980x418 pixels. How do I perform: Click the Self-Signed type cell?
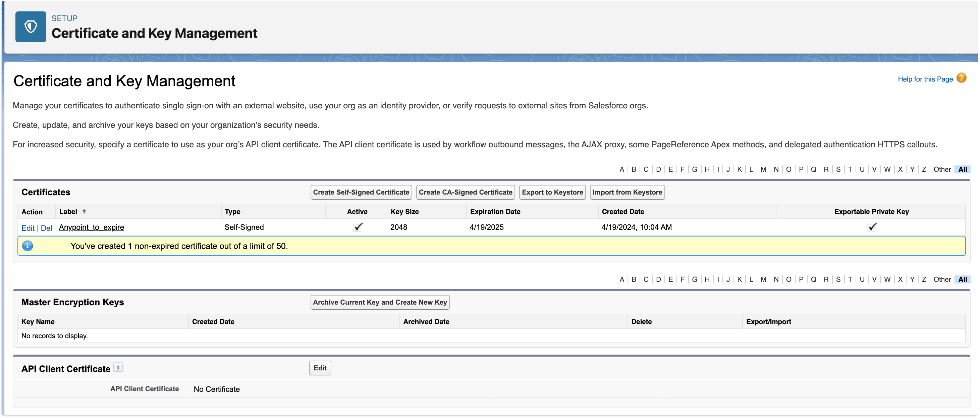[244, 227]
